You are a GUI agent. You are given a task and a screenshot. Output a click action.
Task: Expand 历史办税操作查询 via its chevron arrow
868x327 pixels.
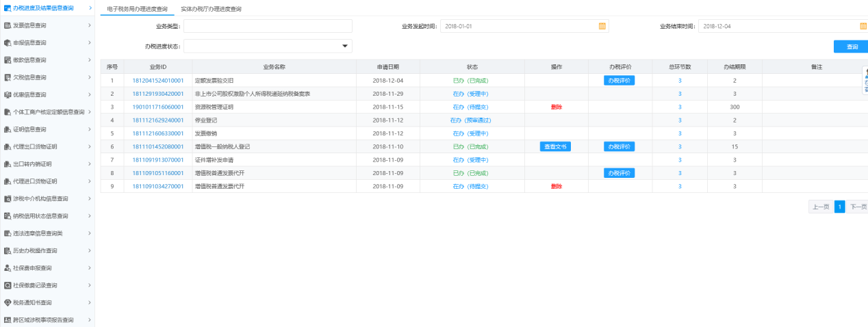click(x=90, y=250)
